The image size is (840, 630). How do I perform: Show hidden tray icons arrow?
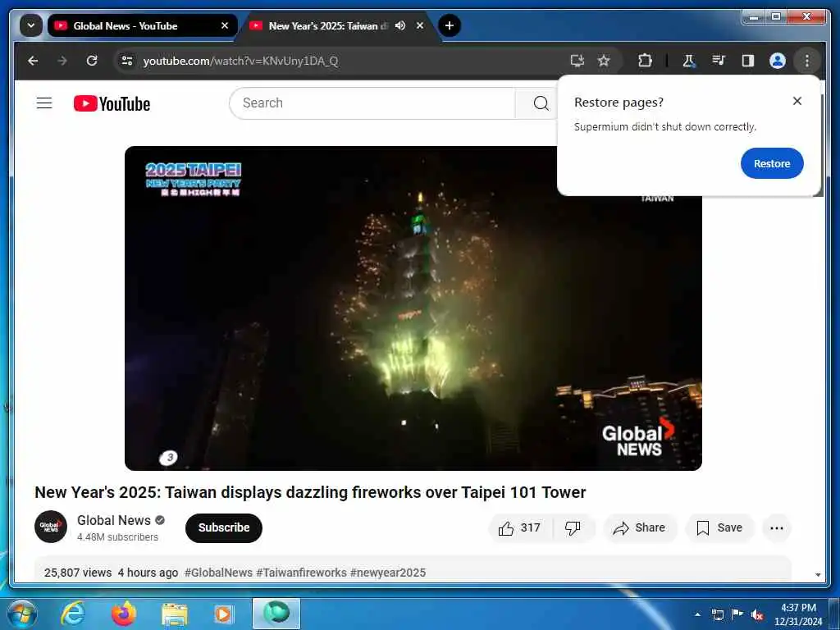[x=697, y=614]
